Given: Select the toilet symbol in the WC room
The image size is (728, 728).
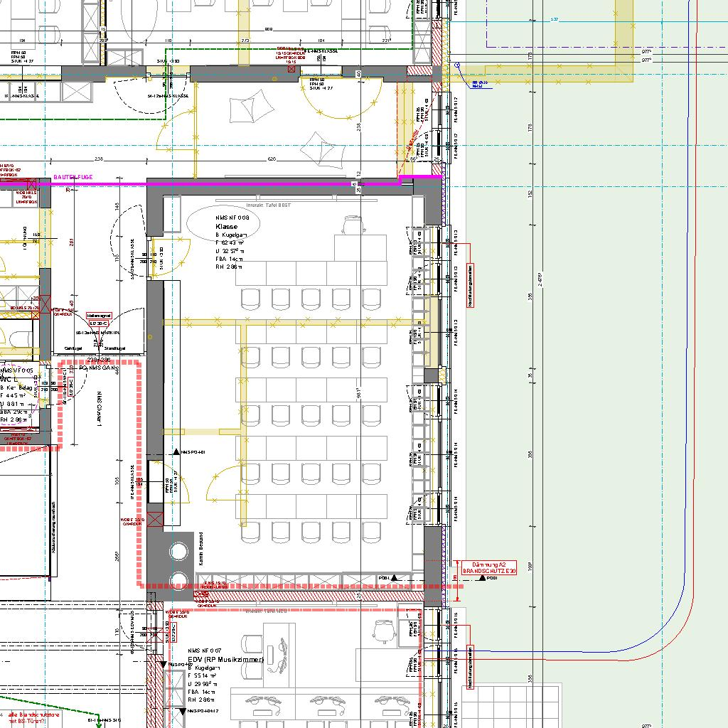Looking at the screenshot, I should point(16,340).
